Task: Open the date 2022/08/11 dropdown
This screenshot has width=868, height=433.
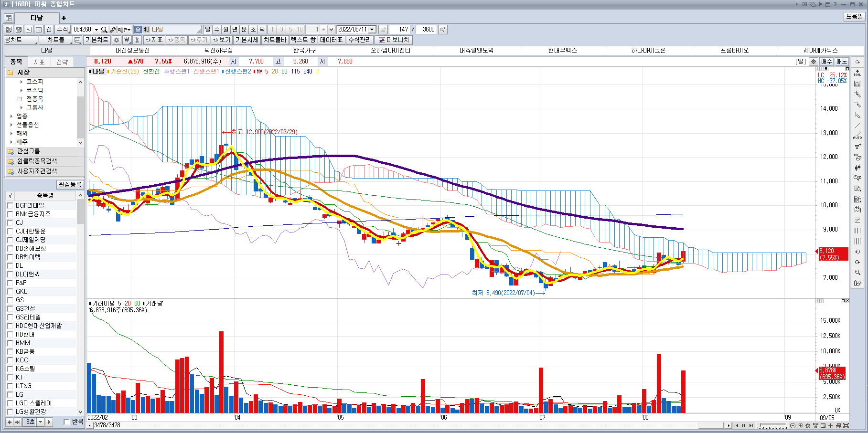Action: 372,30
